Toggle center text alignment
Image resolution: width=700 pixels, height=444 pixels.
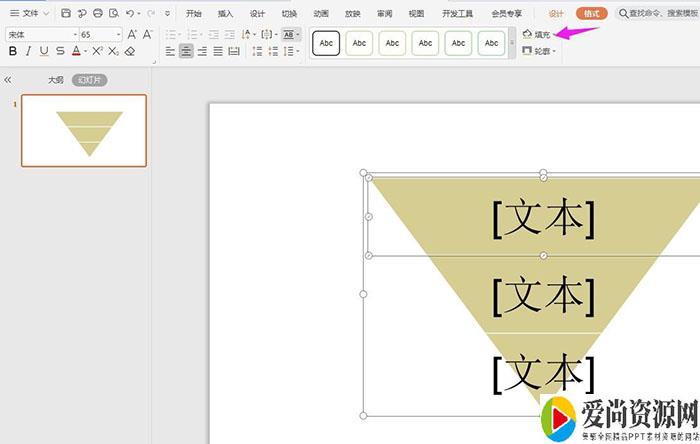(x=186, y=51)
